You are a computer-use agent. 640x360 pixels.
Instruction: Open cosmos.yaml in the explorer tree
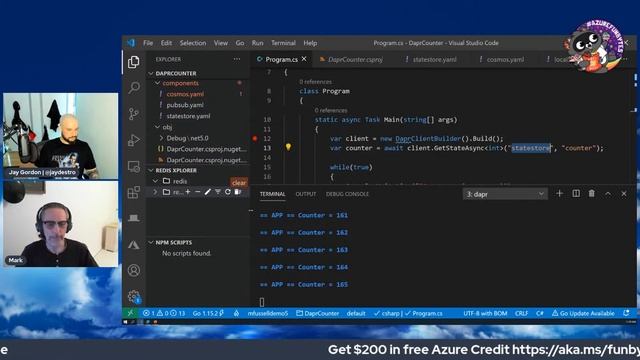click(185, 94)
